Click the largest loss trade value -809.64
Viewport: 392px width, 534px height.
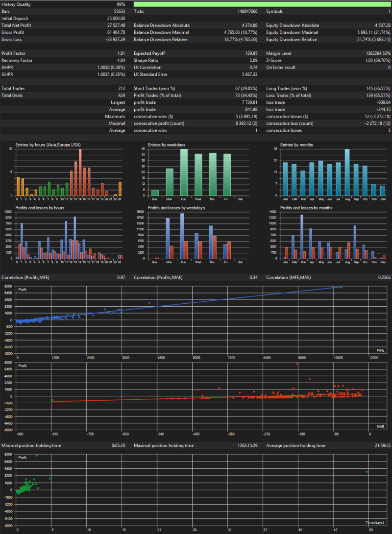(x=384, y=102)
